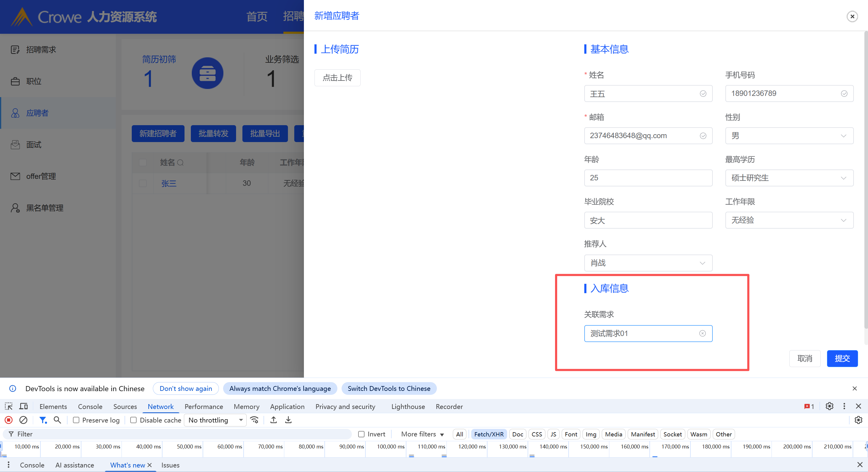
Task: Click the inspect element picker icon
Action: 9,406
